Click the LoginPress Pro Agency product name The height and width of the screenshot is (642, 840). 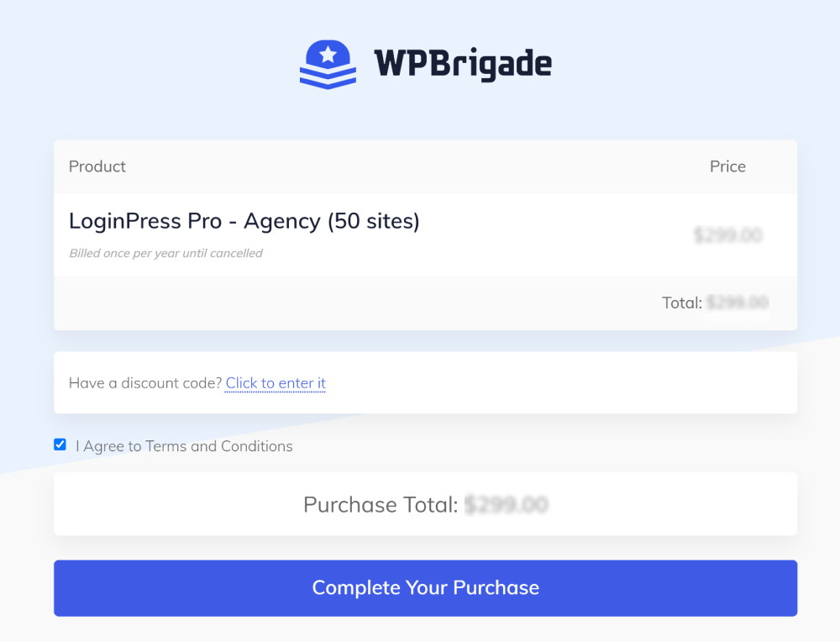click(244, 221)
